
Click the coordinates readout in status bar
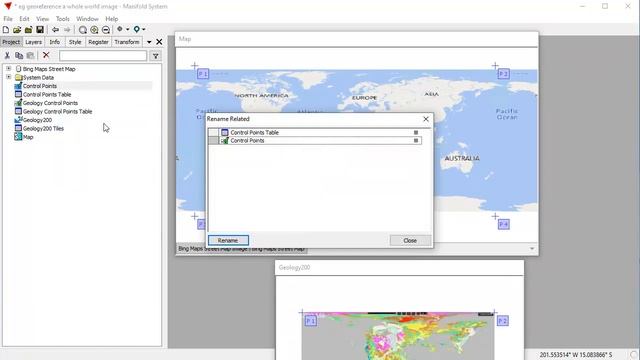click(x=576, y=355)
